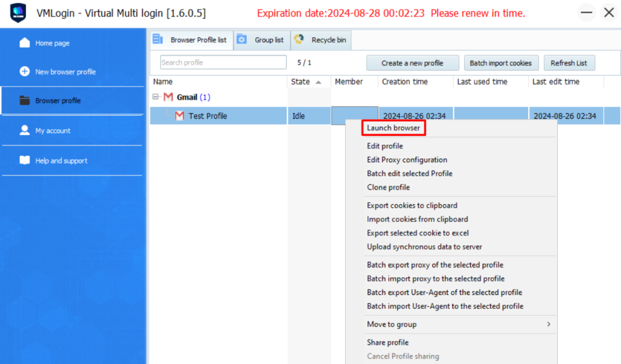
Task: Collapse the Gmail group tree node
Action: (x=156, y=96)
